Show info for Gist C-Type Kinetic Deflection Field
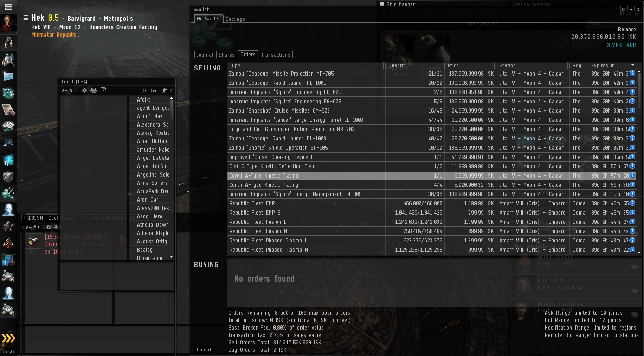The image size is (644, 356). click(x=632, y=166)
